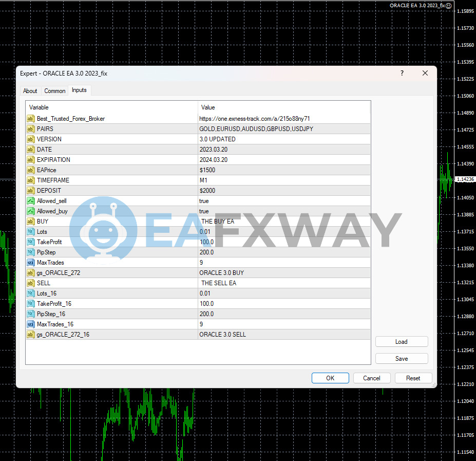476x461 pixels.
Task: Click the string icon beside DATE
Action: [x=31, y=150]
